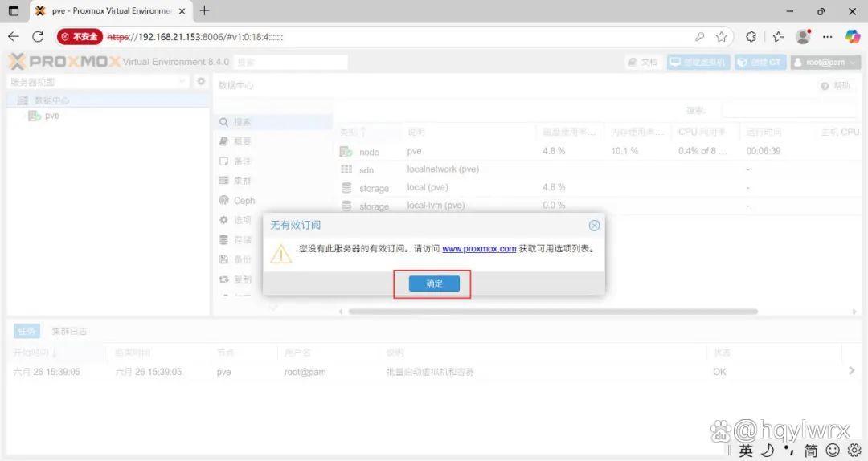Click the password key icon
Screen dimensions: 868x461
[700, 36]
